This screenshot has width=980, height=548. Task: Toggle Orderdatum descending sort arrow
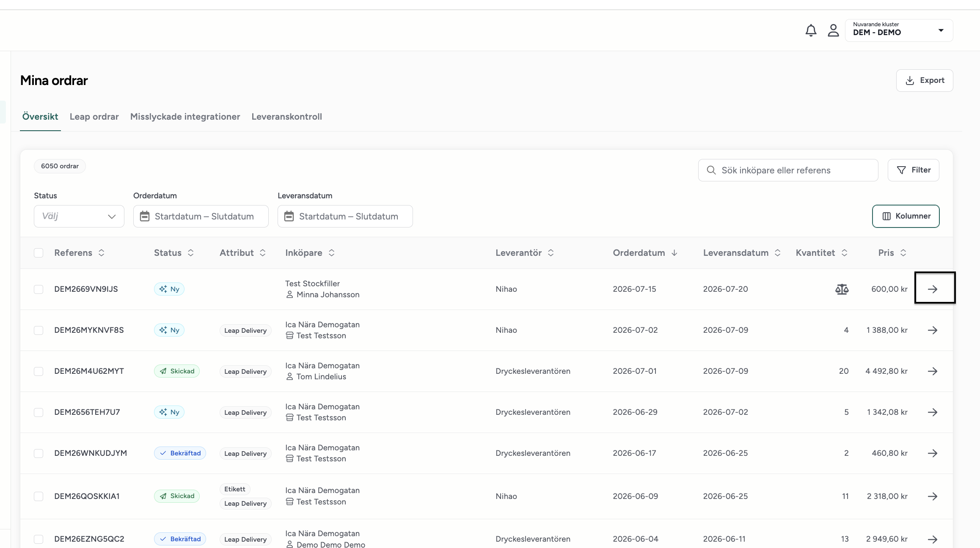pos(674,253)
